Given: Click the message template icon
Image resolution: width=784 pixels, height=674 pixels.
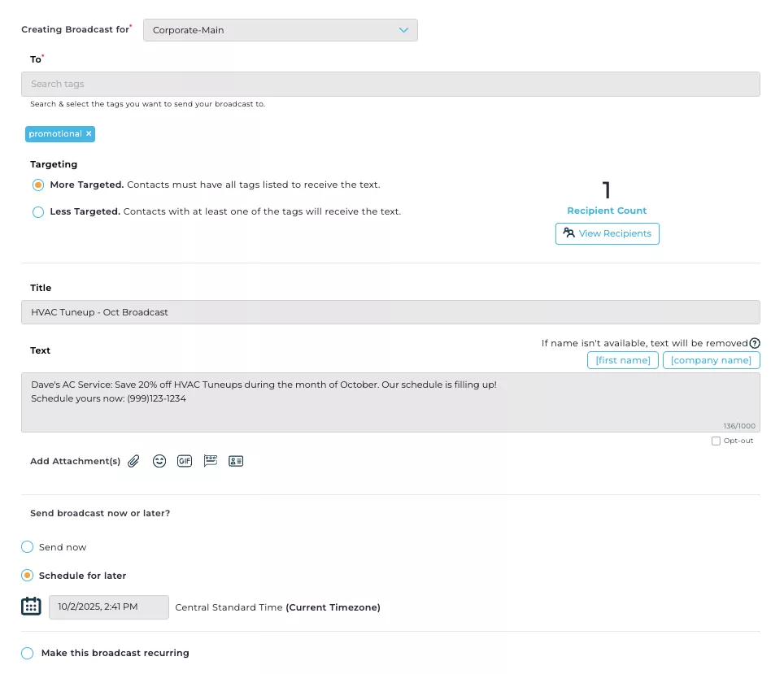Looking at the screenshot, I should click(211, 461).
